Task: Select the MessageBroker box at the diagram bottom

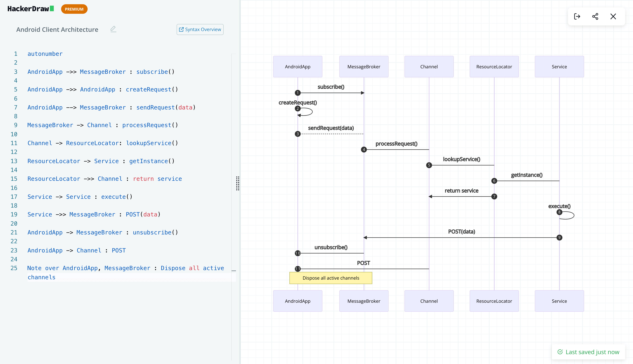Action: coord(364,301)
